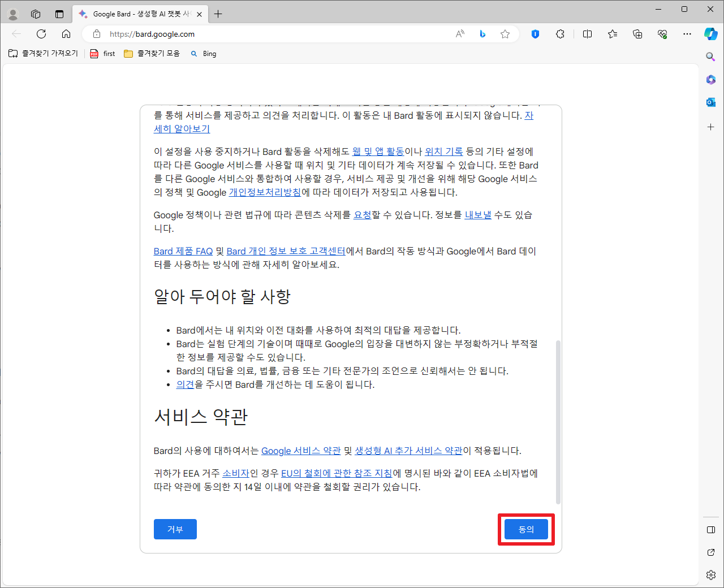Screen dimensions: 724x588
Task: Click the 동의 agree button
Action: tap(526, 529)
